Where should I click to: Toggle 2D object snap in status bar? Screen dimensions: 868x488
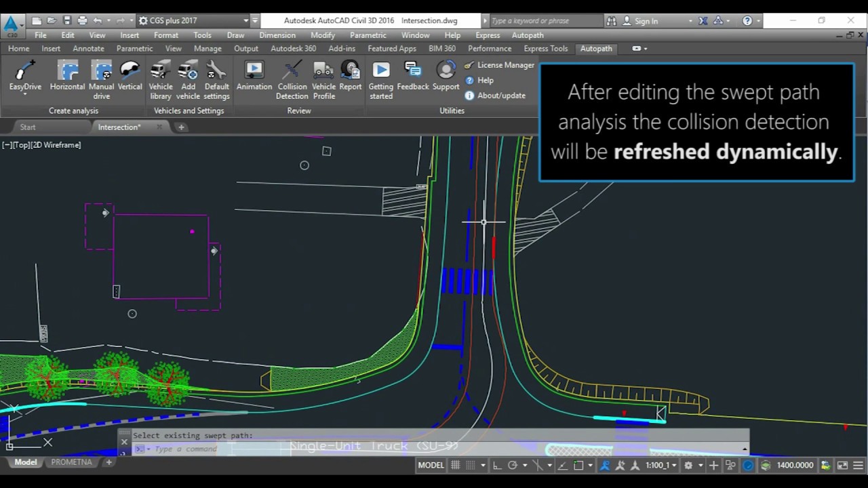[x=578, y=466]
